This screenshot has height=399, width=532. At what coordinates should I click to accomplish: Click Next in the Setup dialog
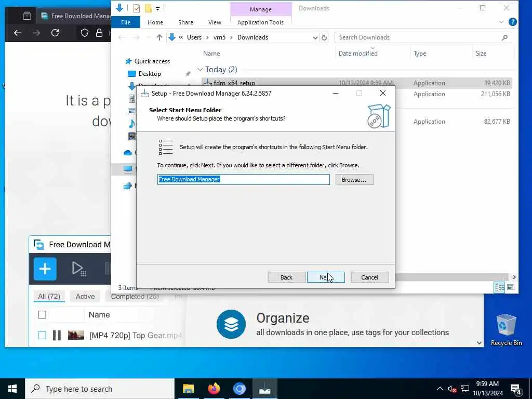coord(326,277)
